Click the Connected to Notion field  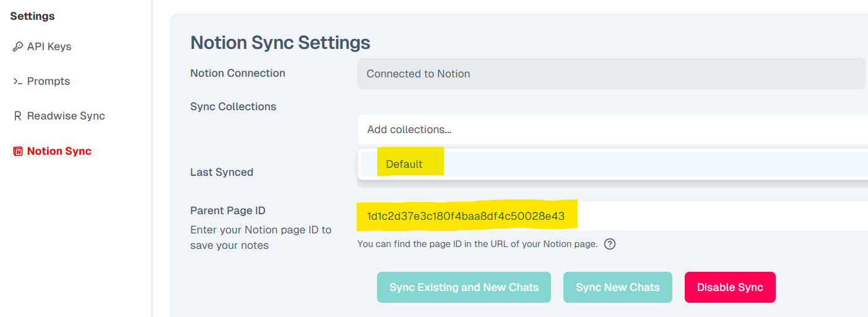point(611,74)
